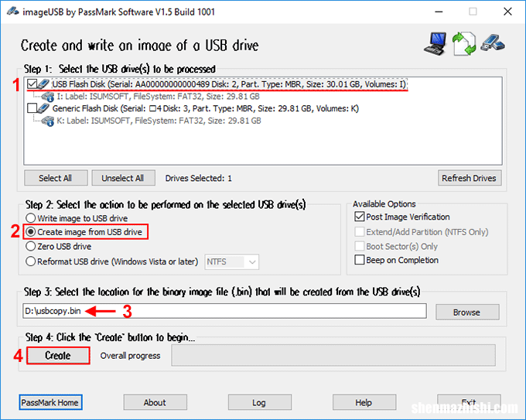
Task: Click the Refresh Drives button
Action: point(470,178)
